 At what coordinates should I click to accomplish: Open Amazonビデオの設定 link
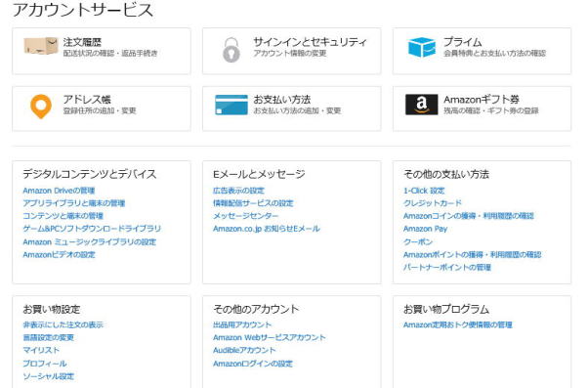[60, 254]
